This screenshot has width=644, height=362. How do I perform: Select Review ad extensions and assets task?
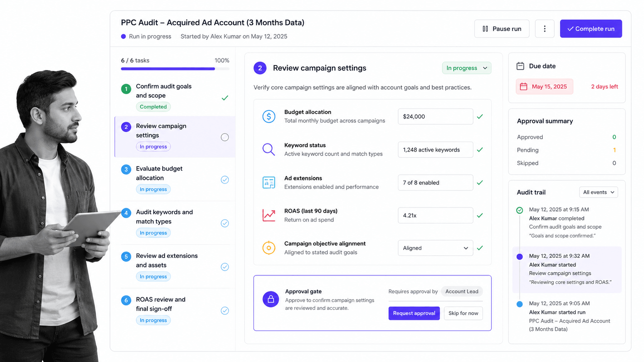(x=175, y=266)
